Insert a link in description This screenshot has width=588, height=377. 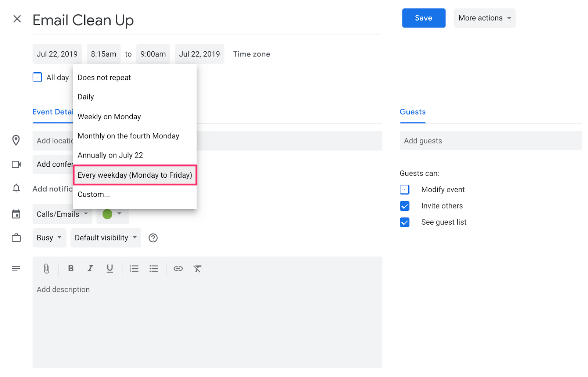click(178, 269)
